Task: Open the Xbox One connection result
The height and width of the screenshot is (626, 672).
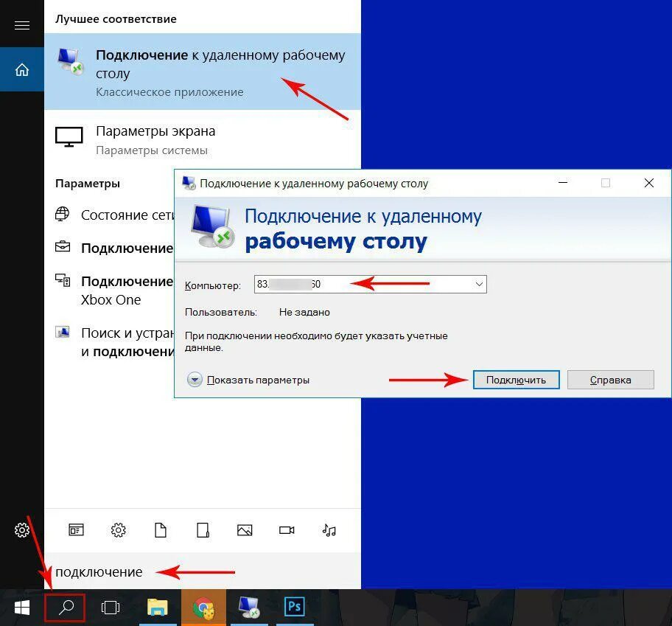Action: 114,290
